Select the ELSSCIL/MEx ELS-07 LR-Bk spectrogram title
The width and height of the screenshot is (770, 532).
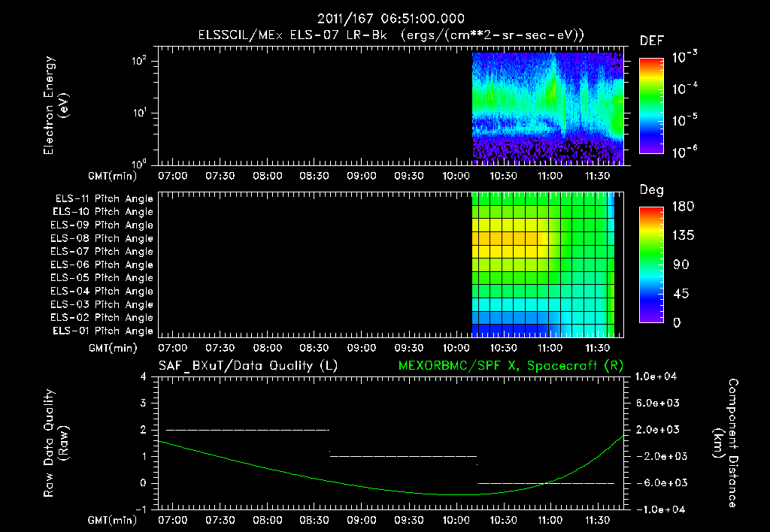click(391, 35)
